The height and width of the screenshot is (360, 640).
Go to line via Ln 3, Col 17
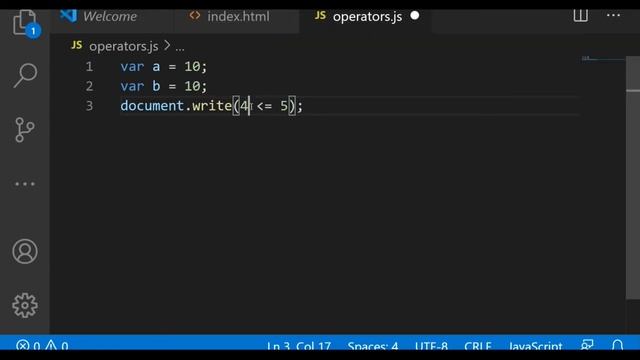(299, 345)
